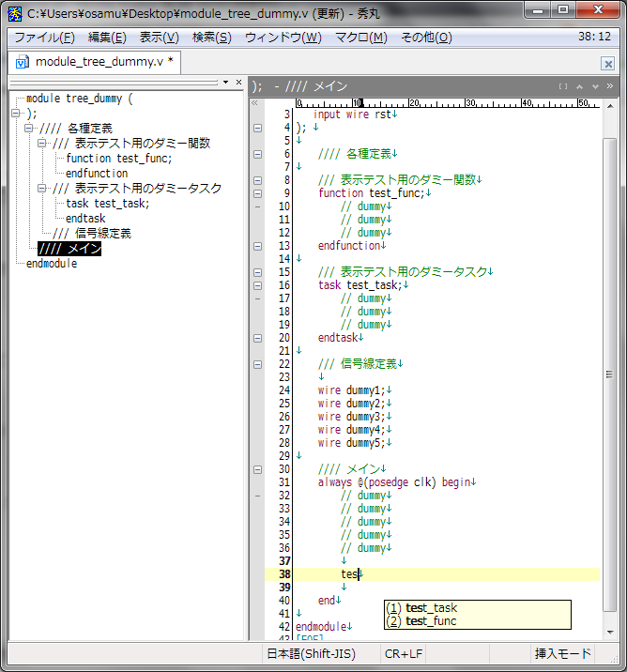Screen dimensions: 627x672
Task: Click the up arrow icon in the heading bar
Action: (581, 86)
